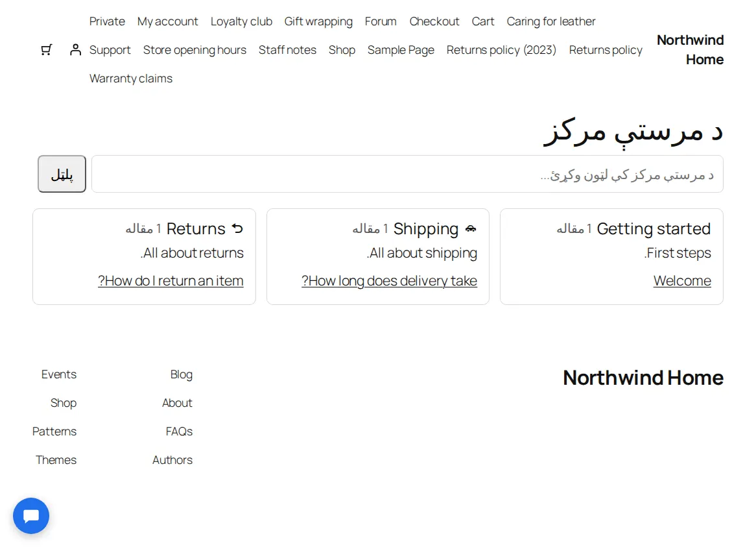756x547 pixels.
Task: Open the footer FAQs link
Action: [179, 432]
